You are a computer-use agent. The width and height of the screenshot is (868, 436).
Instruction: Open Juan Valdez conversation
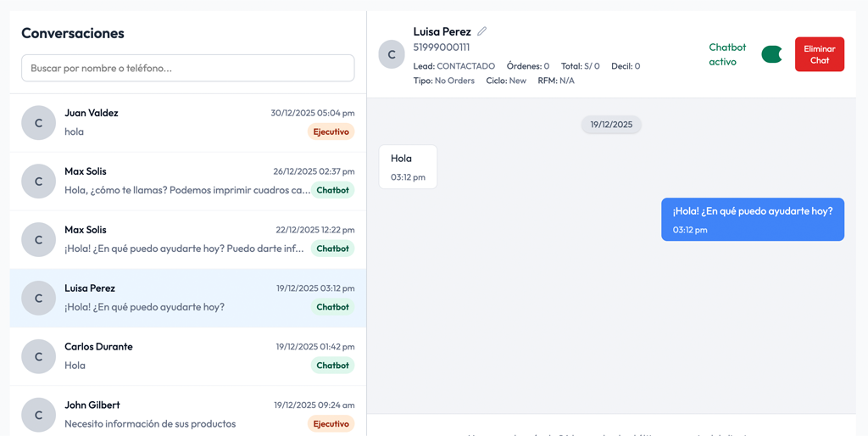click(186, 122)
